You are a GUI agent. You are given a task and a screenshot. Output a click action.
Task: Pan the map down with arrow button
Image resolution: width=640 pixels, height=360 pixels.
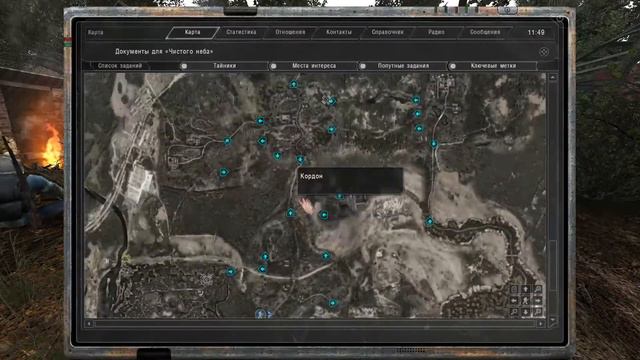526,312
